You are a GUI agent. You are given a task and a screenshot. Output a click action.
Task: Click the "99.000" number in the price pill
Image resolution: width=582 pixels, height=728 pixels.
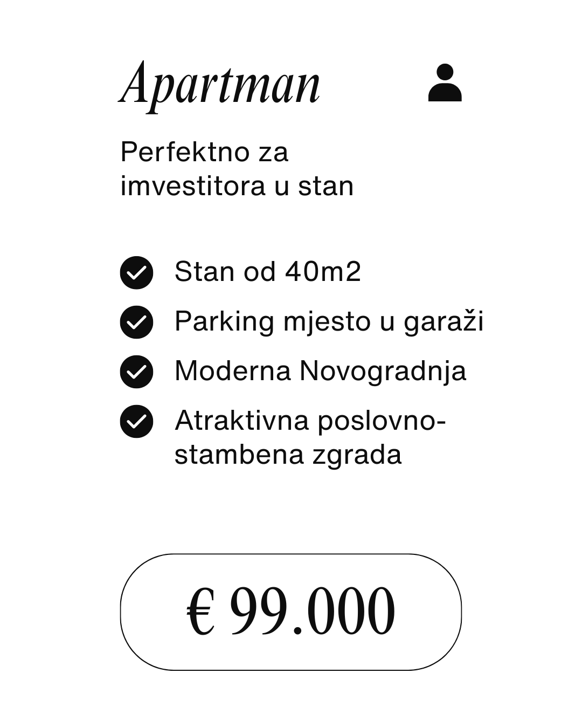[x=313, y=612]
